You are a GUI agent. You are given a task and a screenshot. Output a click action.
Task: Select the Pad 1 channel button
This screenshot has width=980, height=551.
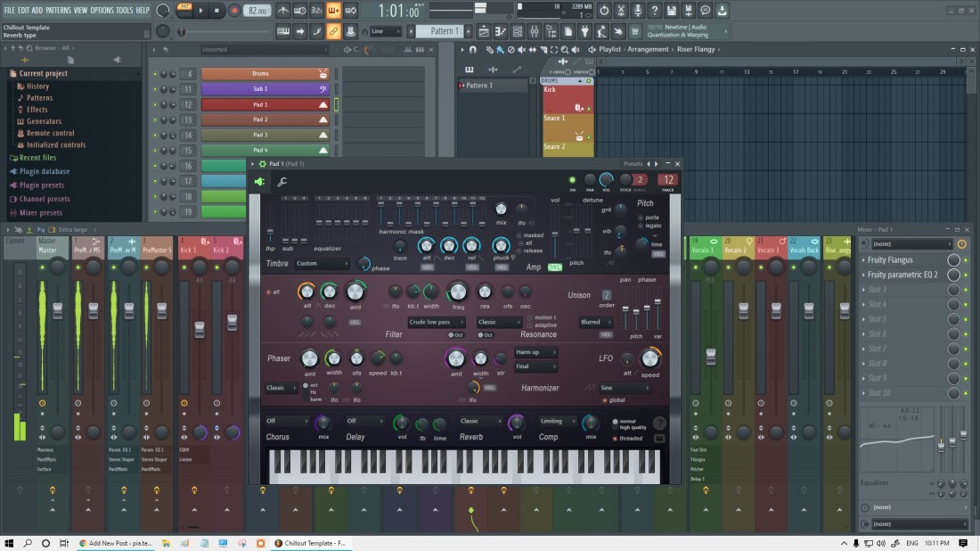point(260,104)
